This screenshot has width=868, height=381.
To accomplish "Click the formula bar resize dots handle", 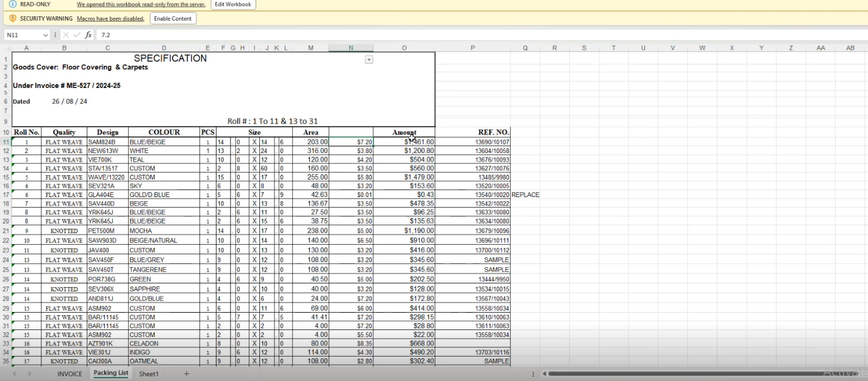I will click(x=55, y=35).
